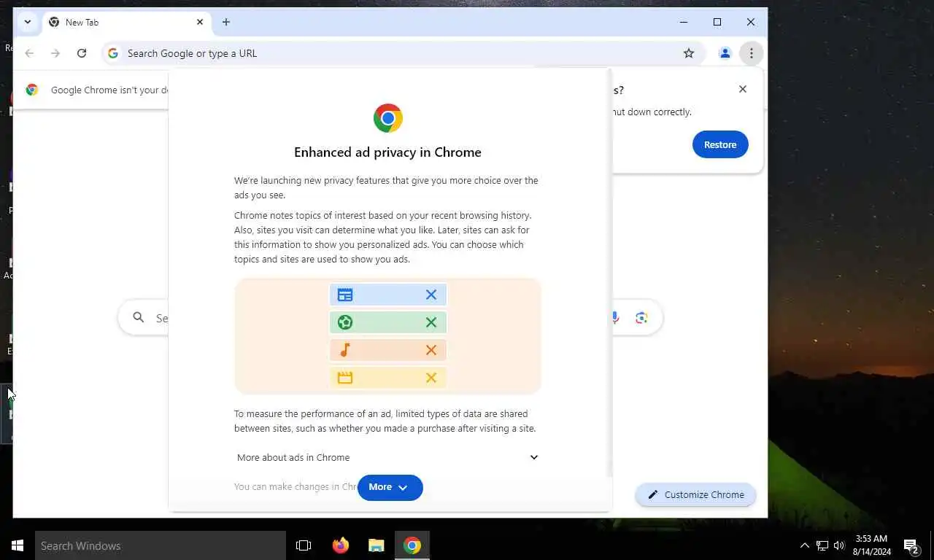Screen dimensions: 934x560
Task: Dismiss the restore pages bubble
Action: tap(743, 89)
